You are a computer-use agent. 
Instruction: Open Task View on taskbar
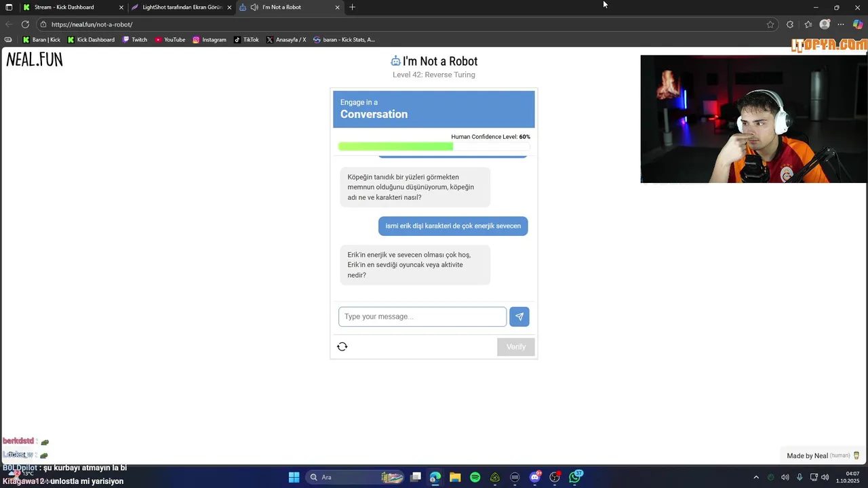416,477
